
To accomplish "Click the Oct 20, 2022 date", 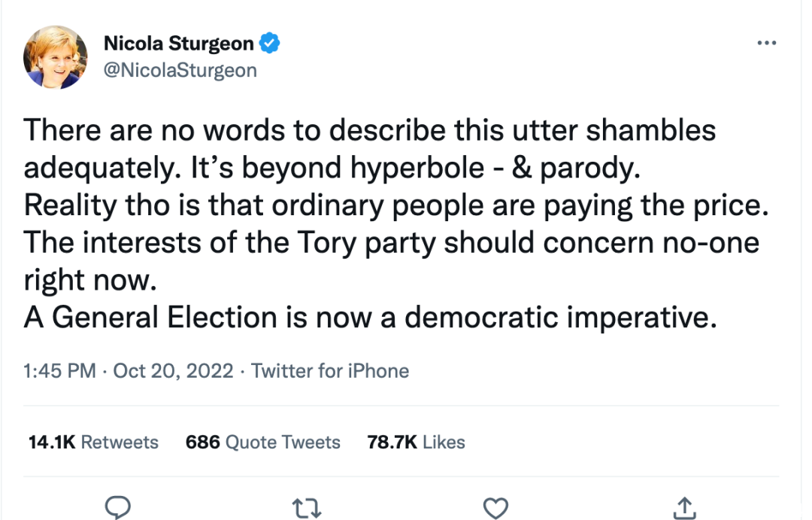I will [173, 371].
